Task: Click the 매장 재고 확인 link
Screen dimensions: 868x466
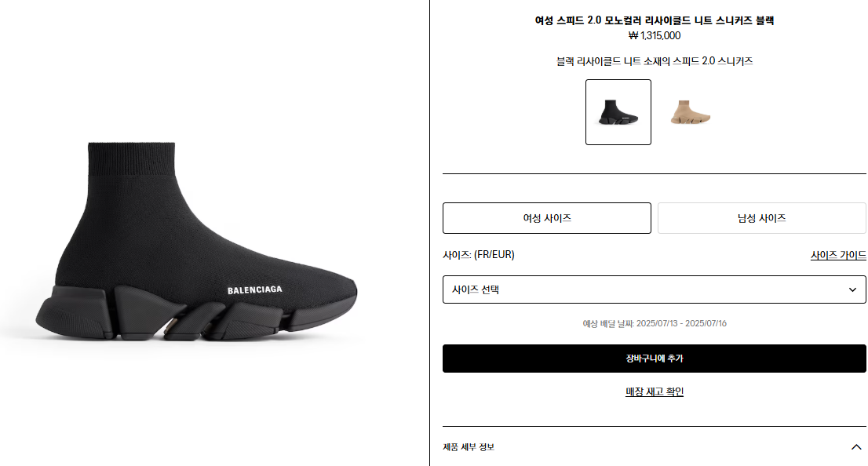Action: pos(655,391)
